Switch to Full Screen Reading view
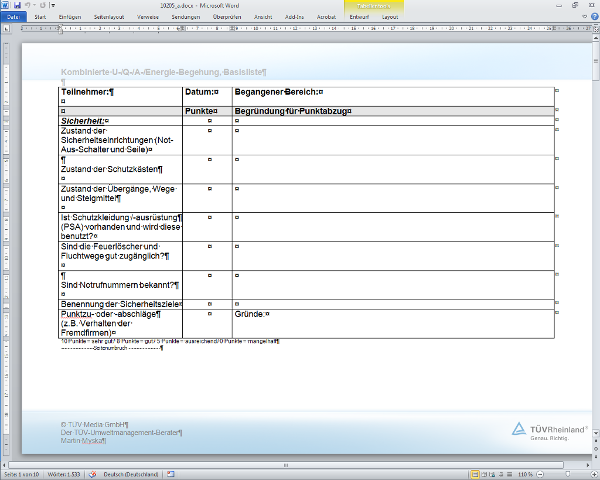Screen dimensions: 600x480 (484, 474)
